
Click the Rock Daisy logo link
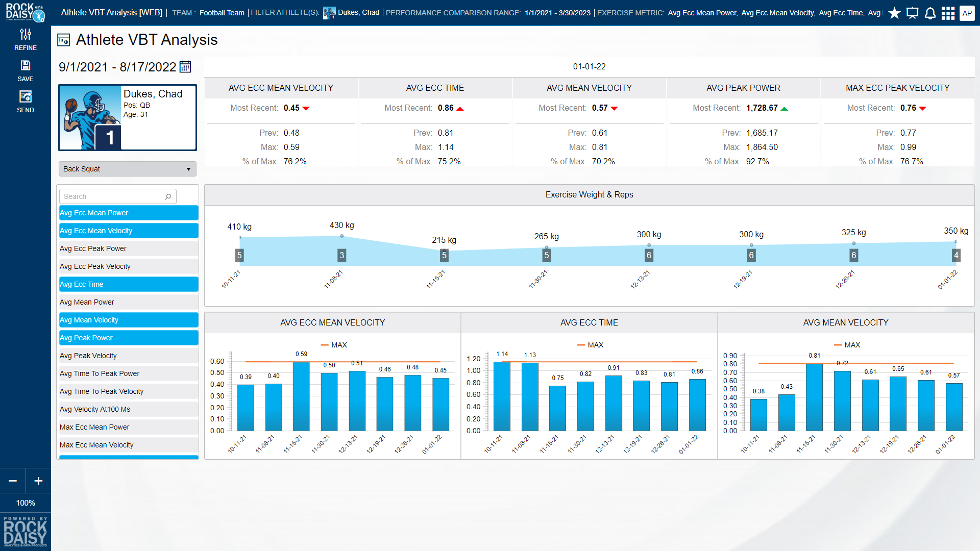(24, 12)
